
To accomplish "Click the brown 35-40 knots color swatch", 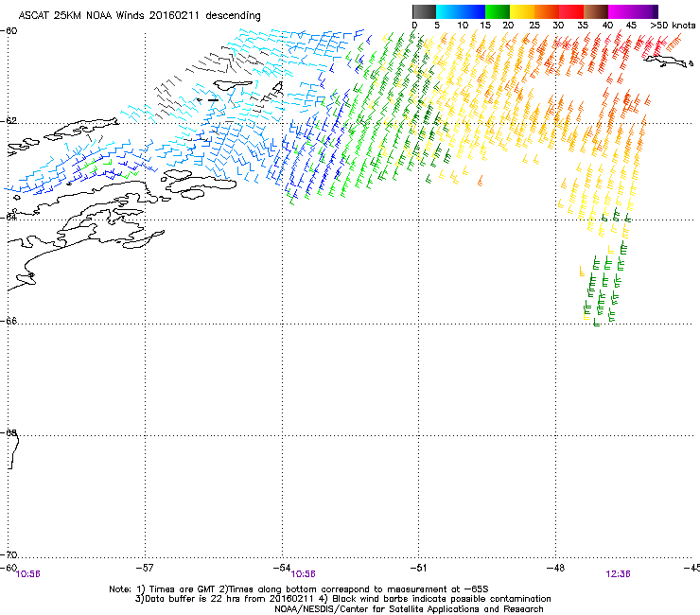I will click(x=596, y=11).
